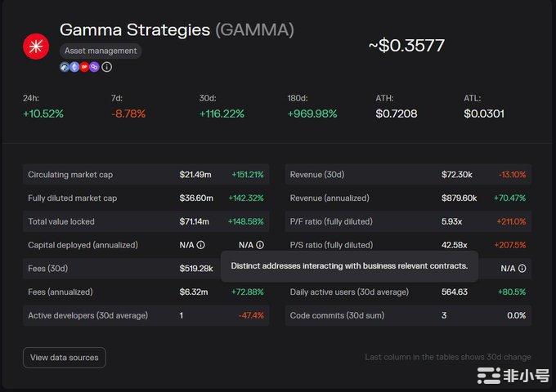Click the info icon beside Capital deployed's second N/A

tap(260, 244)
